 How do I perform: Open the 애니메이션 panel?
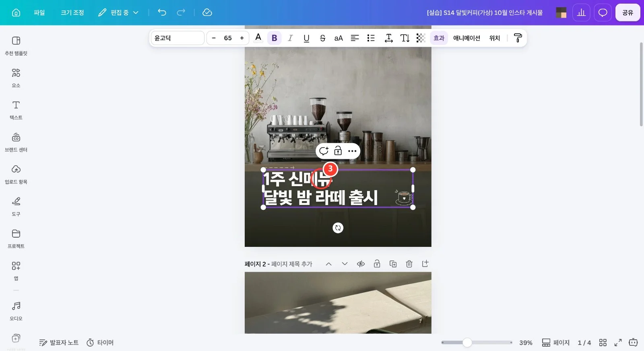tap(466, 38)
